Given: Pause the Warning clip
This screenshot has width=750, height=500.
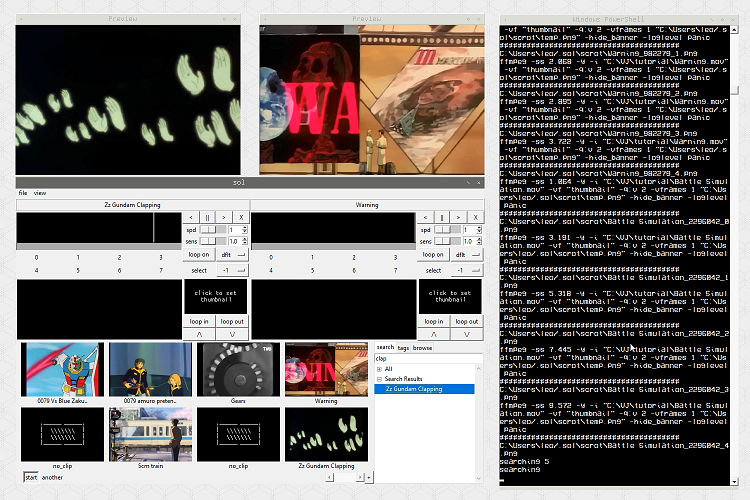Looking at the screenshot, I should pyautogui.click(x=441, y=217).
